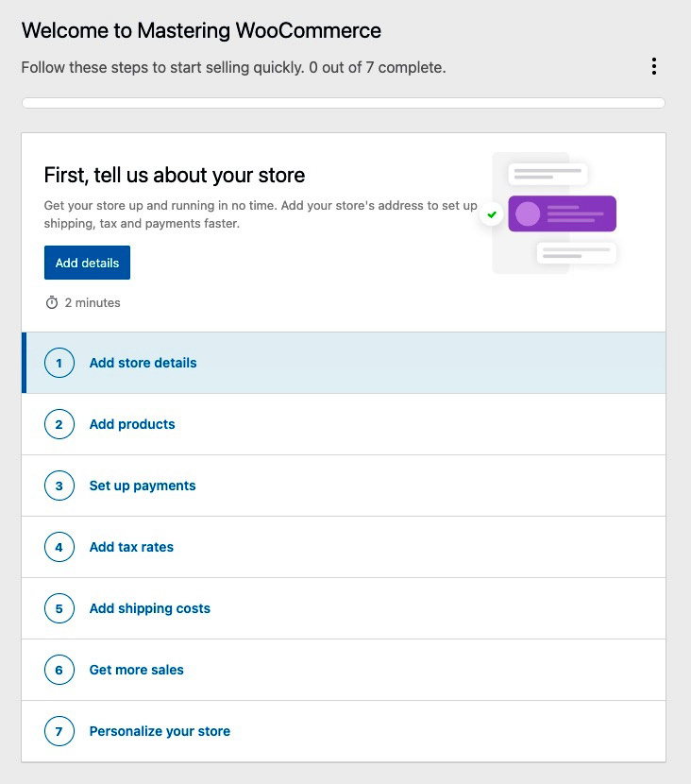Expand the Personalize your store row
Image resolution: width=691 pixels, height=784 pixels.
click(x=344, y=731)
